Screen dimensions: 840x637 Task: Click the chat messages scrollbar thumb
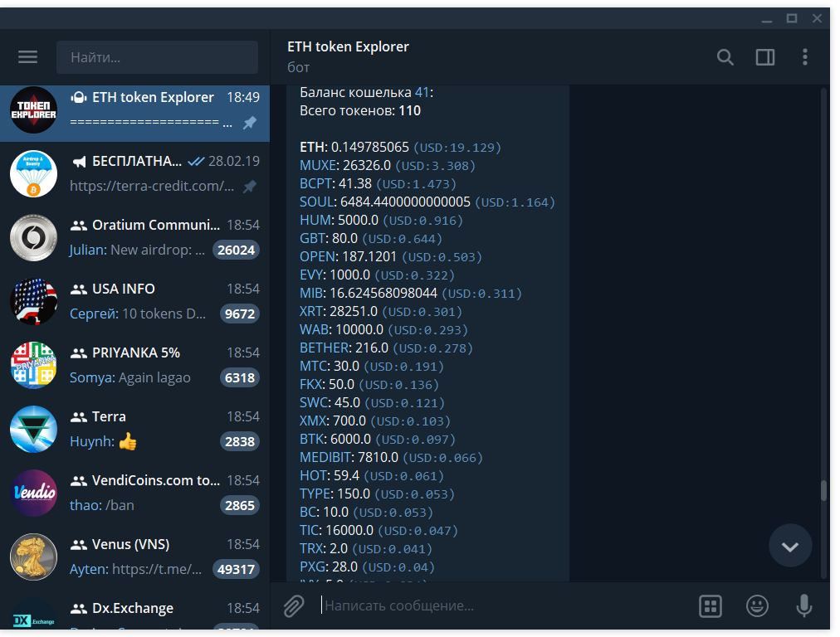tap(824, 491)
